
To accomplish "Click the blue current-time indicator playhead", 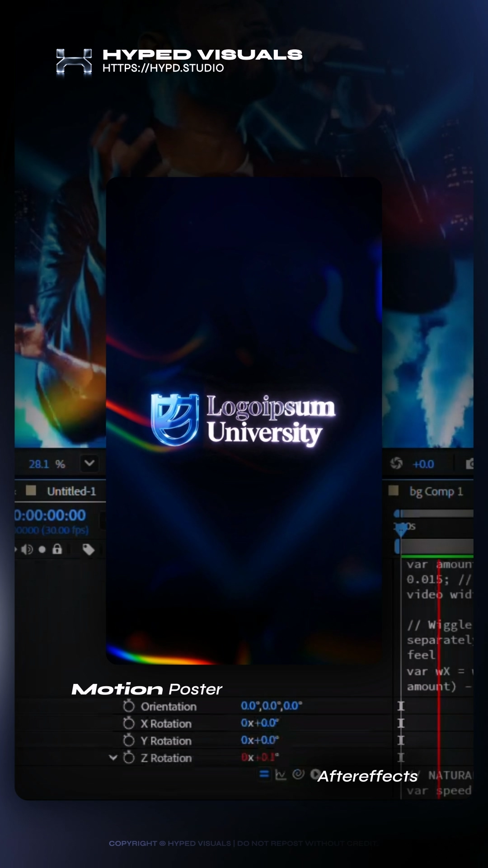I will coord(400,529).
